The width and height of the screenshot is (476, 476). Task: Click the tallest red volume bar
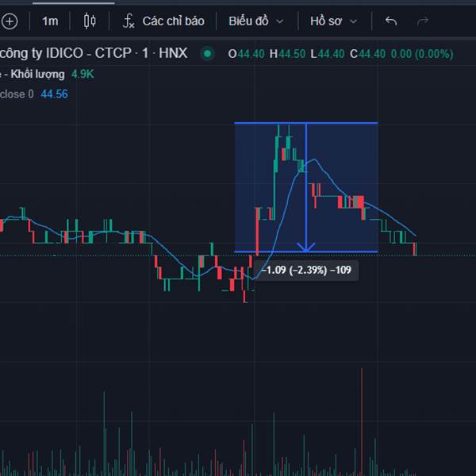pyautogui.click(x=362, y=422)
